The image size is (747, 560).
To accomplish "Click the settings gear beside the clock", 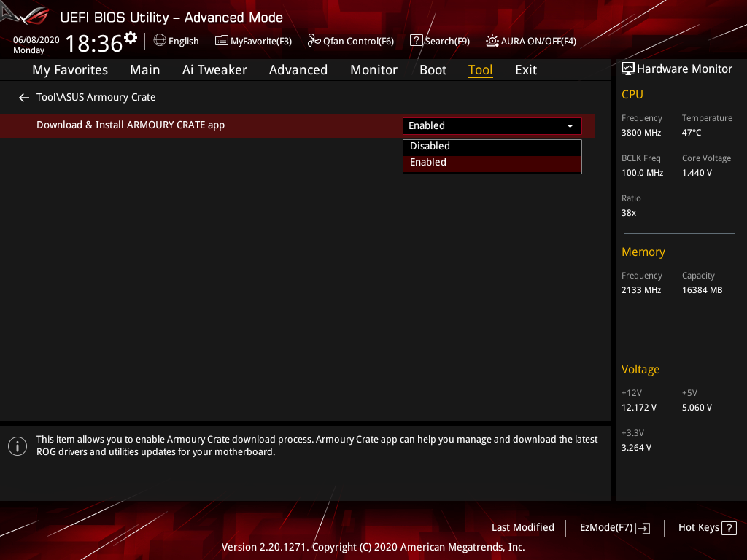I will [x=131, y=38].
